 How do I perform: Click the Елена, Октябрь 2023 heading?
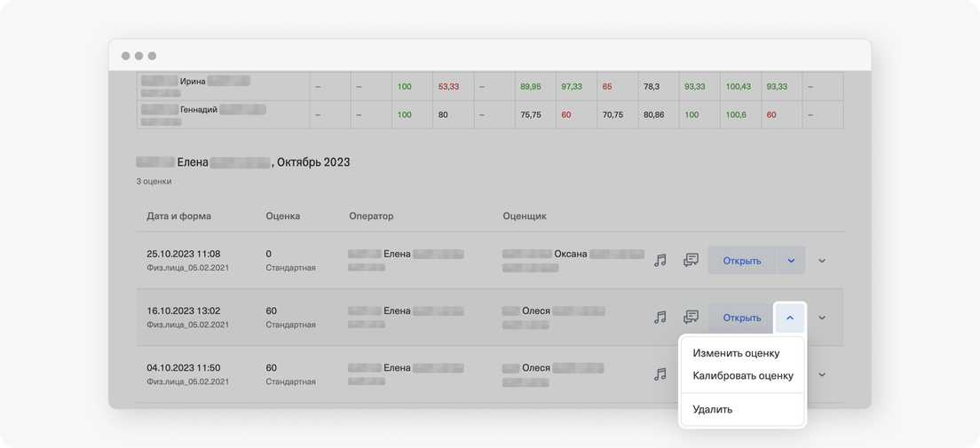tap(243, 162)
